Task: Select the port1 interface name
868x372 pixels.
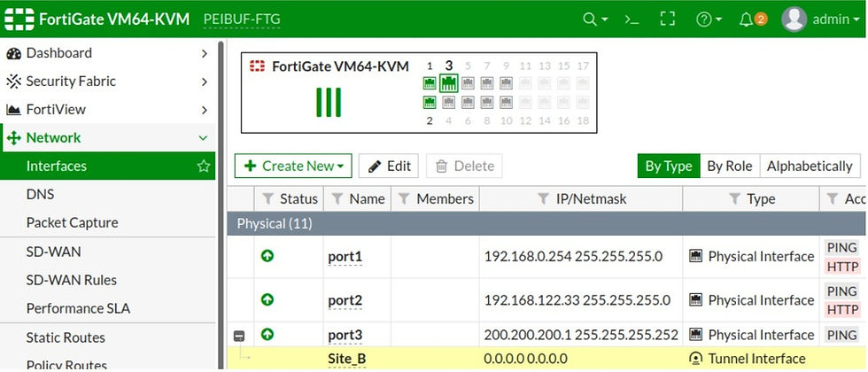Action: coord(345,257)
